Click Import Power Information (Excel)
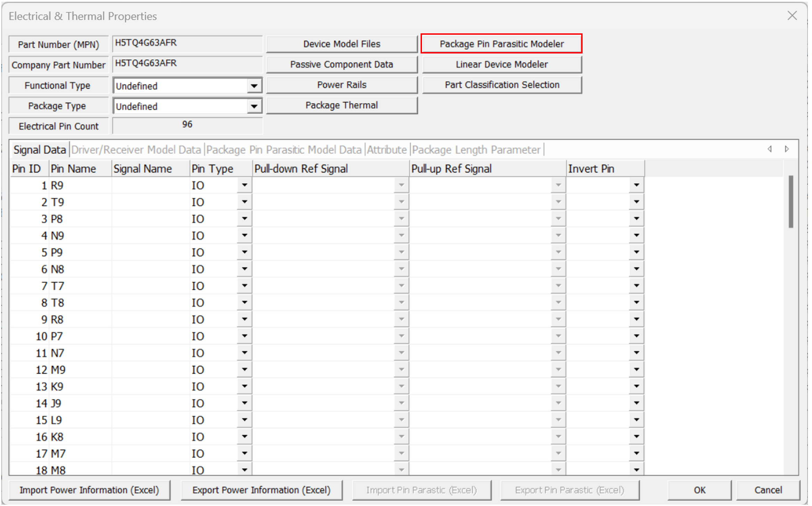Viewport: 812px width, 506px height. [89, 490]
